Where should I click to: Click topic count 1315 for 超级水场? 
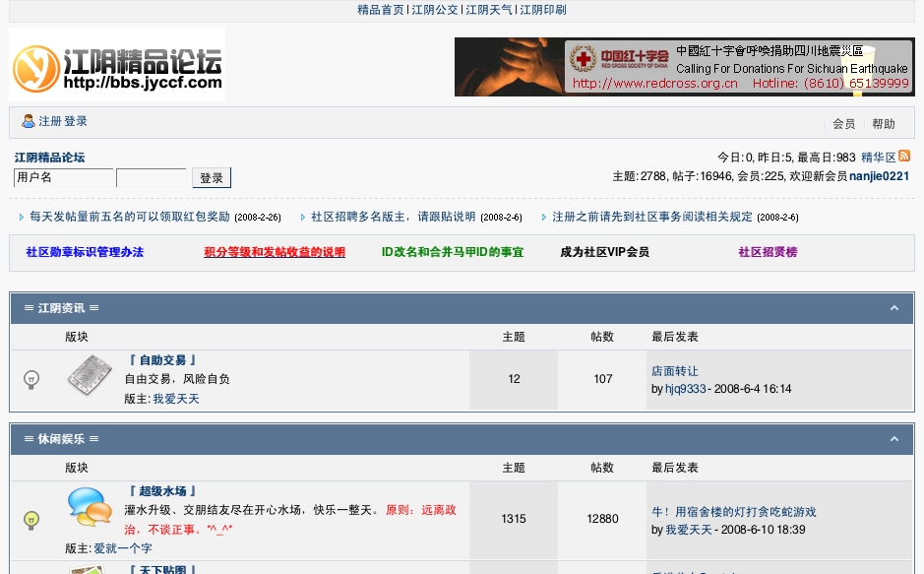point(514,519)
